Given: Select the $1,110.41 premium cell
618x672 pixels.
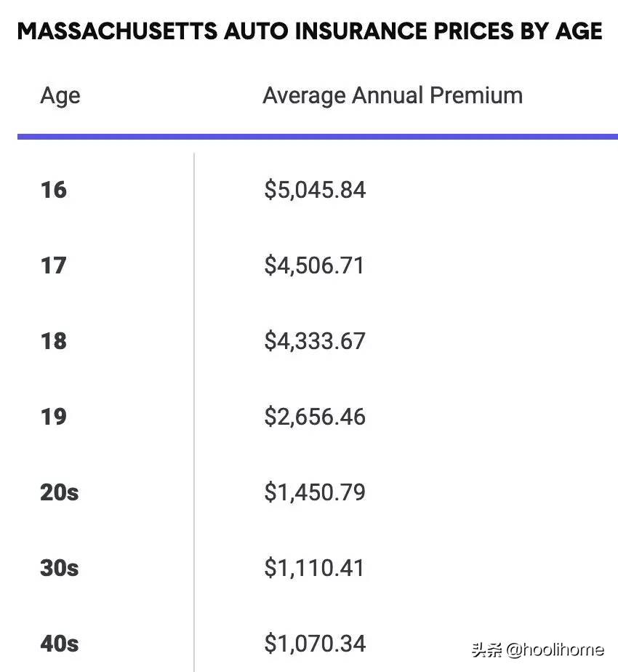Looking at the screenshot, I should click(x=313, y=569).
